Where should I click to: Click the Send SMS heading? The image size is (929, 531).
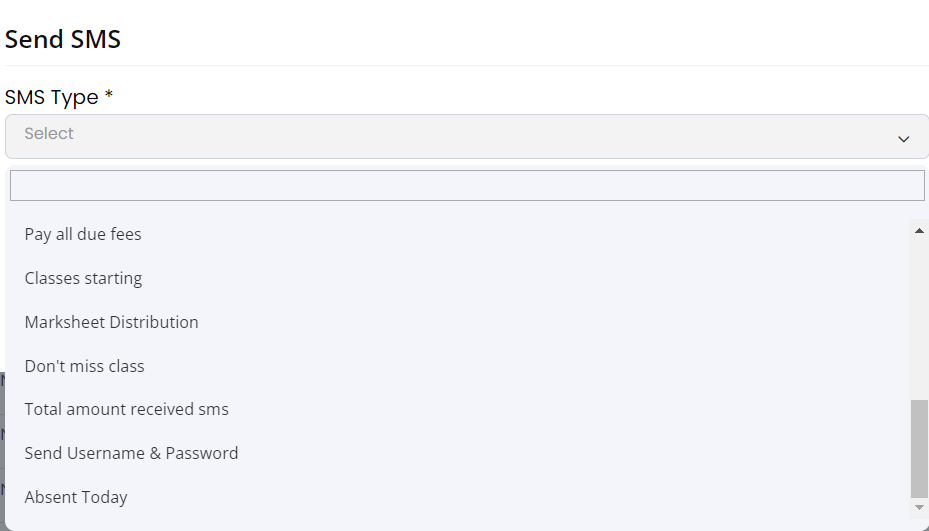pos(63,40)
